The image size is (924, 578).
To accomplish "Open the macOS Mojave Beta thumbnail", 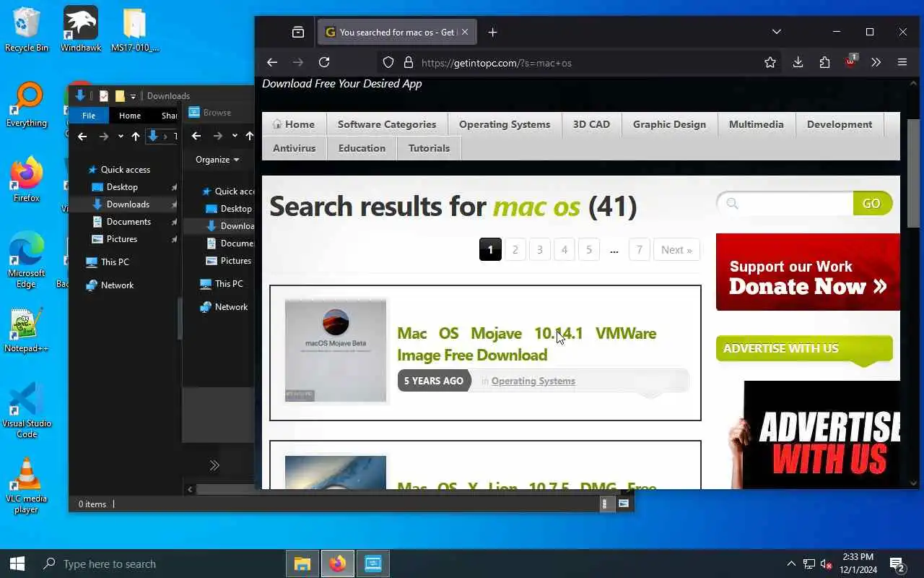I will coord(336,351).
